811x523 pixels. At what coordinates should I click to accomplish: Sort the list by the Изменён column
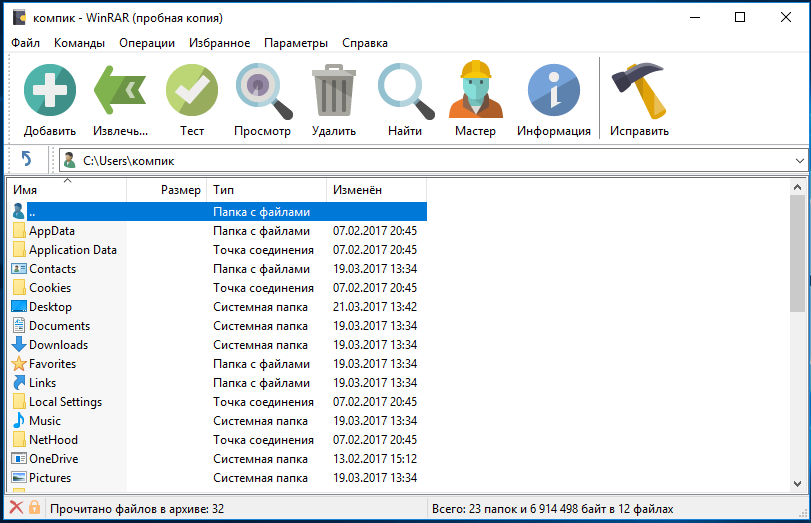(x=377, y=190)
